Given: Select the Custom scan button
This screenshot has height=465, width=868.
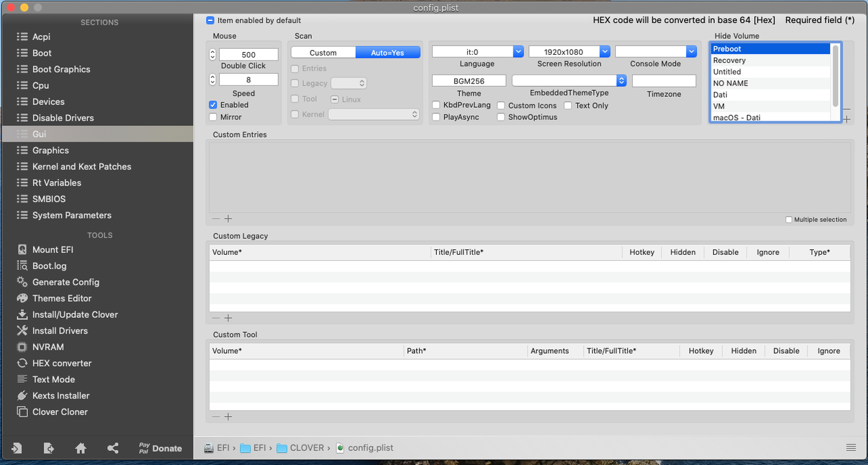Looking at the screenshot, I should (x=323, y=52).
